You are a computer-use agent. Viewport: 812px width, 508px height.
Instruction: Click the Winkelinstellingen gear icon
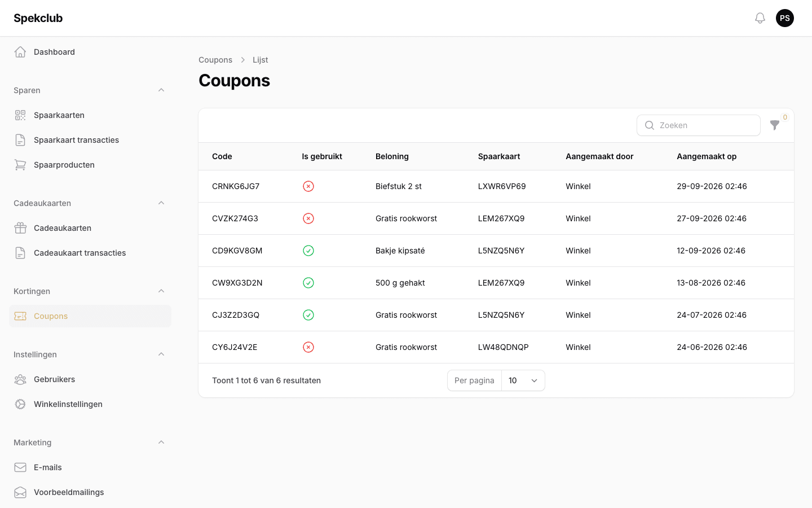(20, 404)
